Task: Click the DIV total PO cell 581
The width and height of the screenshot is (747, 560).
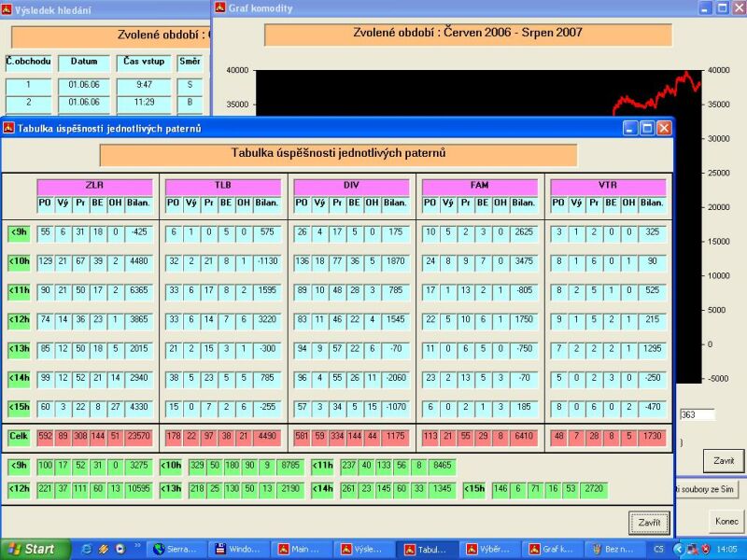Action: [302, 437]
